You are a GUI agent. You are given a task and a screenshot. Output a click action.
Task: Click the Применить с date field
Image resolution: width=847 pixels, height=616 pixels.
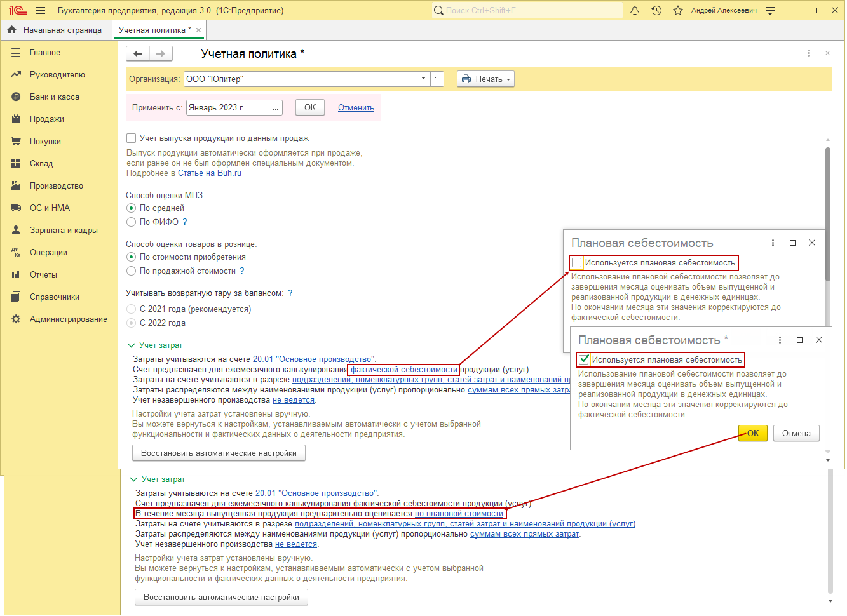[x=227, y=107]
